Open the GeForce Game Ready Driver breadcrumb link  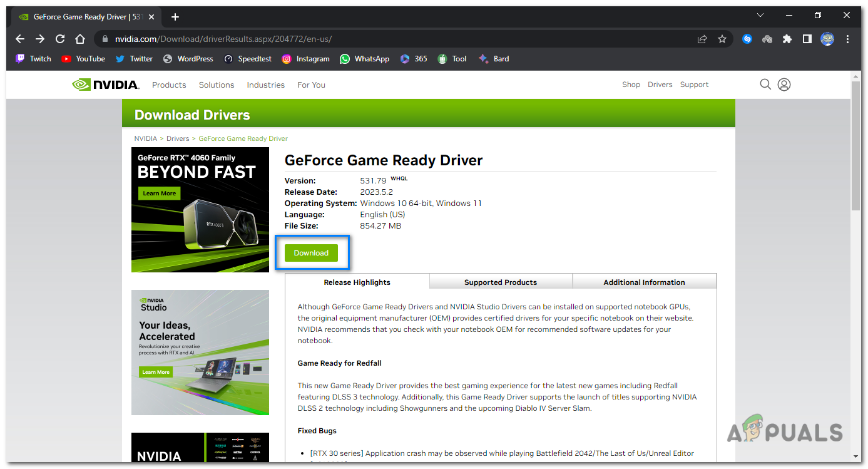243,138
